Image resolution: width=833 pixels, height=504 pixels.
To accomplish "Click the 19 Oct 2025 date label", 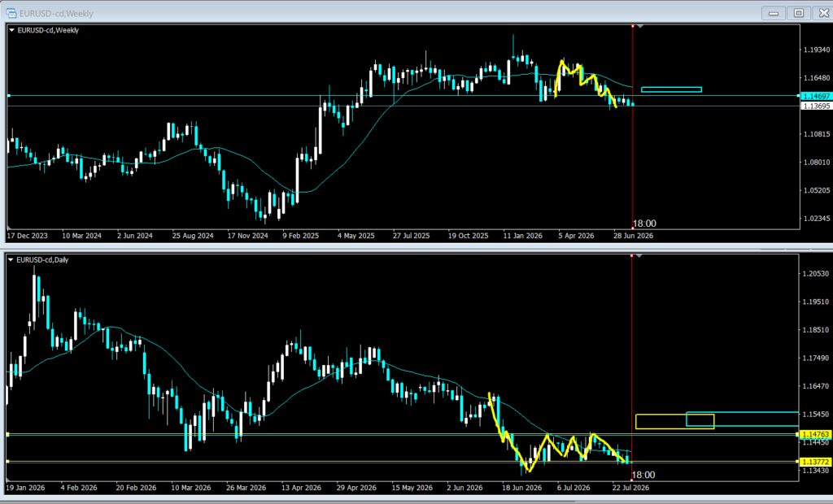I will tap(468, 236).
